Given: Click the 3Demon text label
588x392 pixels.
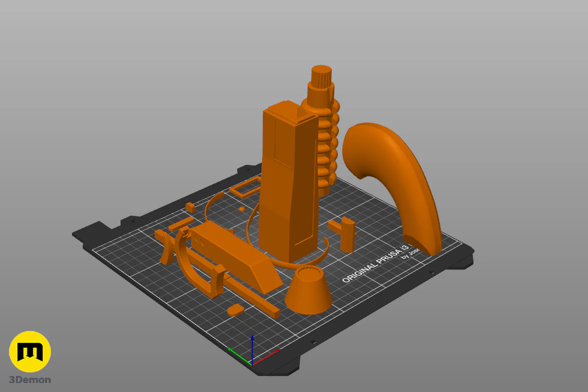Looking at the screenshot, I should click(30, 379).
